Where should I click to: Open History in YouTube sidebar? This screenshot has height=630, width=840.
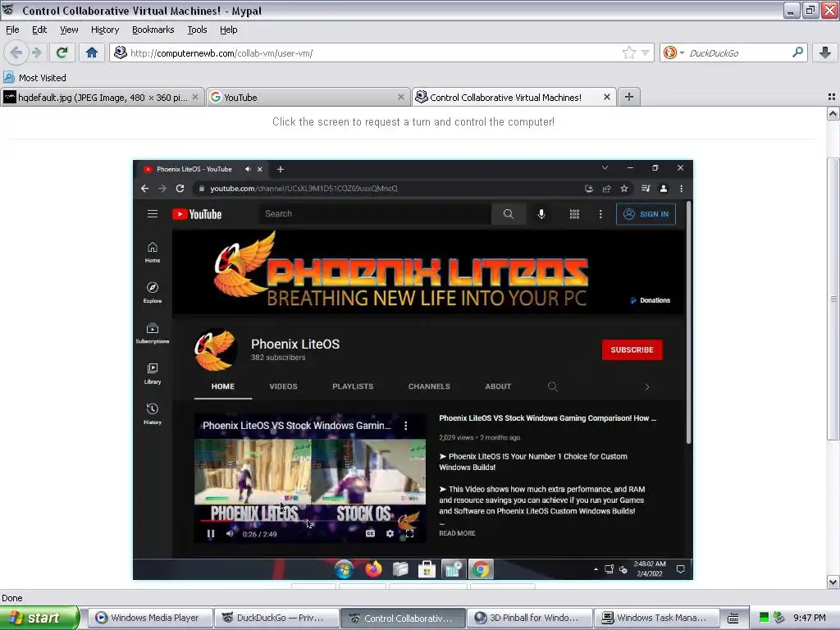pos(153,413)
